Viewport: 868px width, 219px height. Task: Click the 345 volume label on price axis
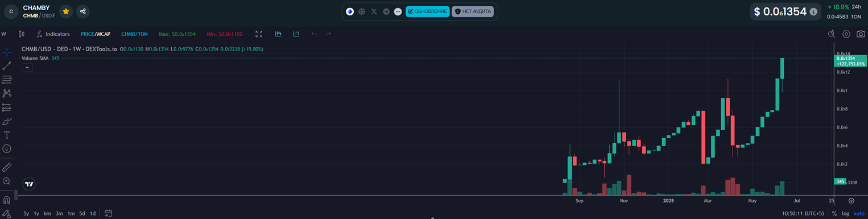[x=840, y=181]
